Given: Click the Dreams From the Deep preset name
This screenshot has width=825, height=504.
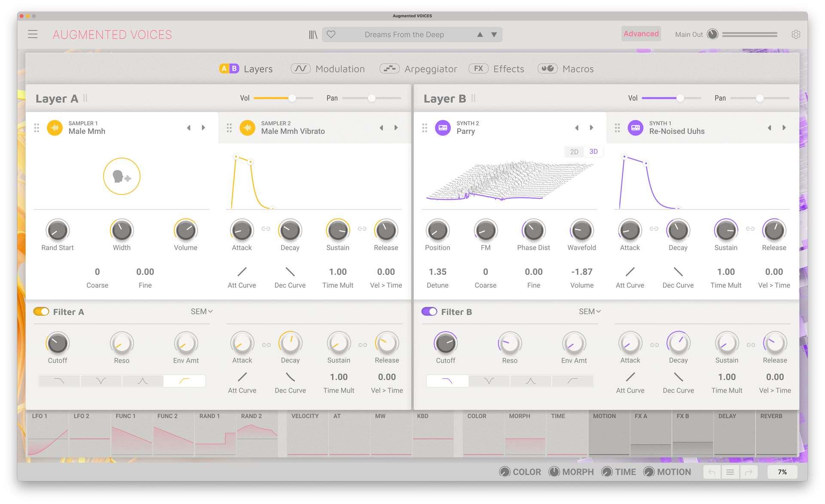Looking at the screenshot, I should [404, 34].
